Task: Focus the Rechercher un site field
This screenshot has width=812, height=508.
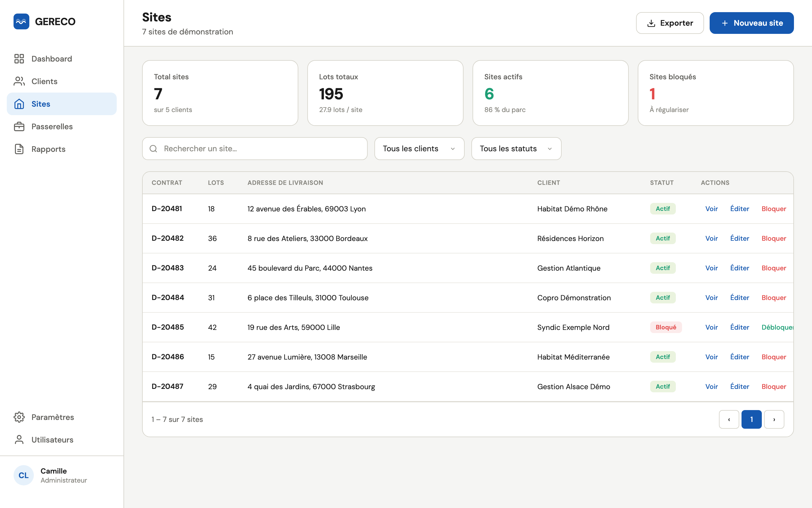Action: [x=255, y=148]
